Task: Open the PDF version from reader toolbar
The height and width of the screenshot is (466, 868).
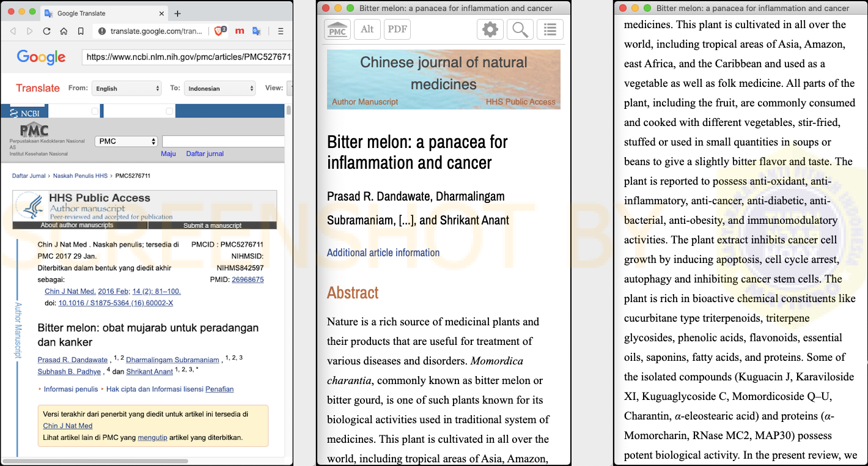Action: 397,29
